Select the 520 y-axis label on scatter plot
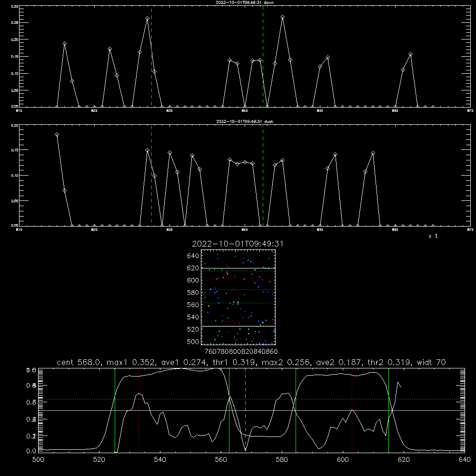Screen dimensions: 476x476 point(193,329)
